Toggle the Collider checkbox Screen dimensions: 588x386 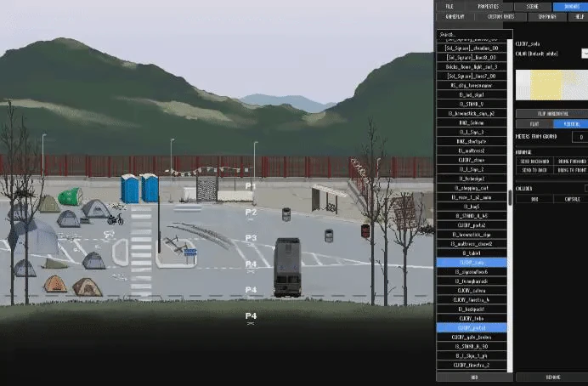coord(586,188)
